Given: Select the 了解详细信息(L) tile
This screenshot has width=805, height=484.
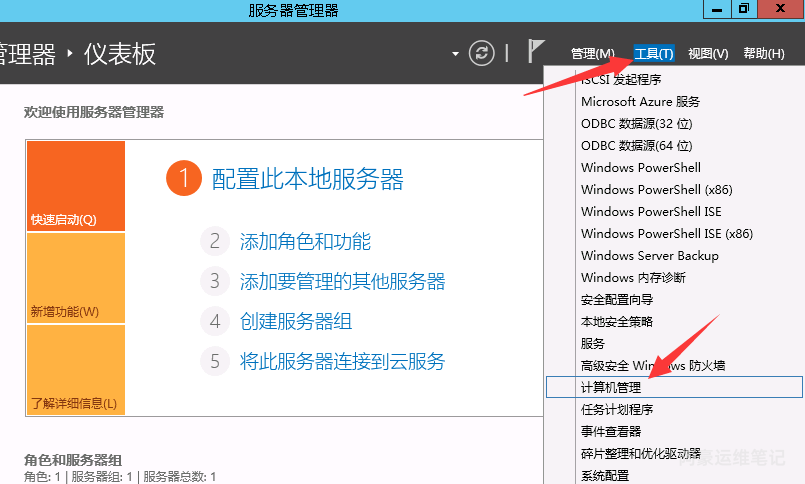Looking at the screenshot, I should point(76,370).
